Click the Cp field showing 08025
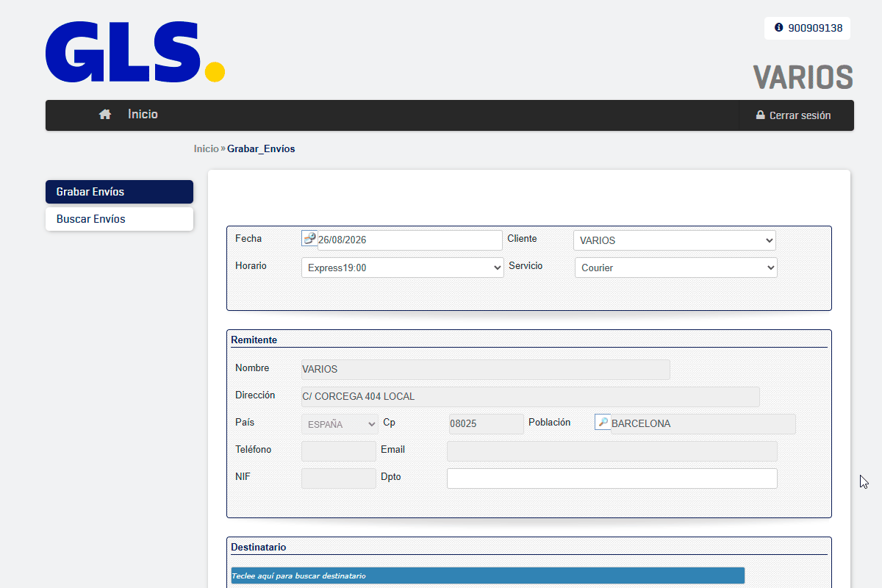Image resolution: width=882 pixels, height=588 pixels. [487, 424]
